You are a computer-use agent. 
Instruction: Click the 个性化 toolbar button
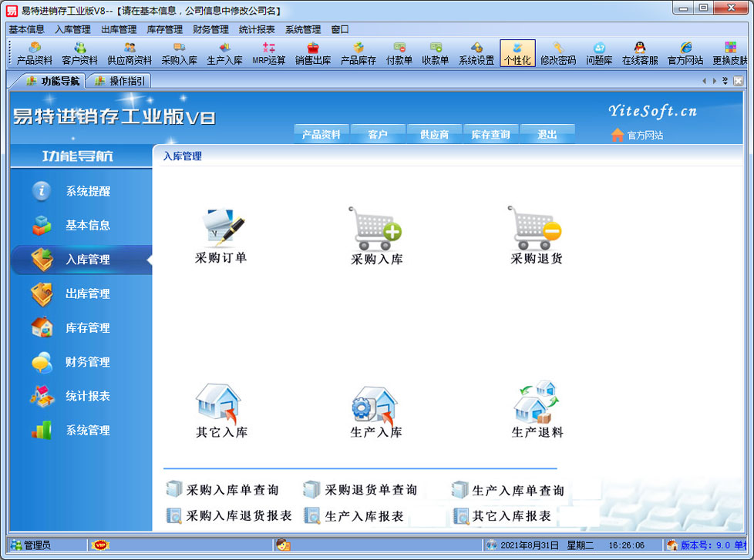tap(517, 53)
